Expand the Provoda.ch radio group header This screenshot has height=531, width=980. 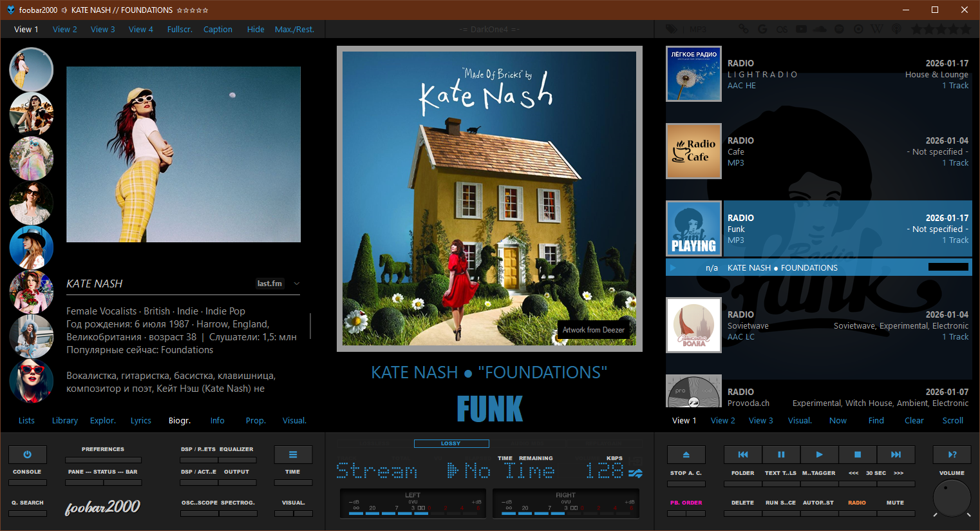point(818,391)
